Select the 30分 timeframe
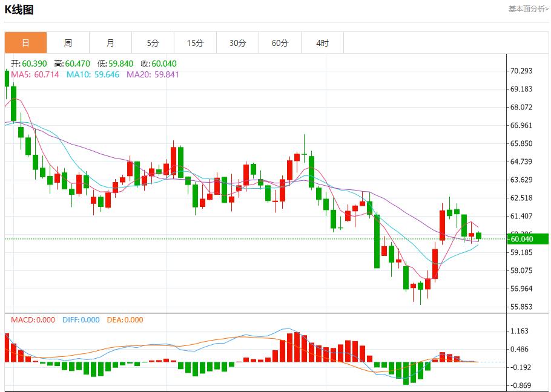The height and width of the screenshot is (392, 551). point(237,42)
